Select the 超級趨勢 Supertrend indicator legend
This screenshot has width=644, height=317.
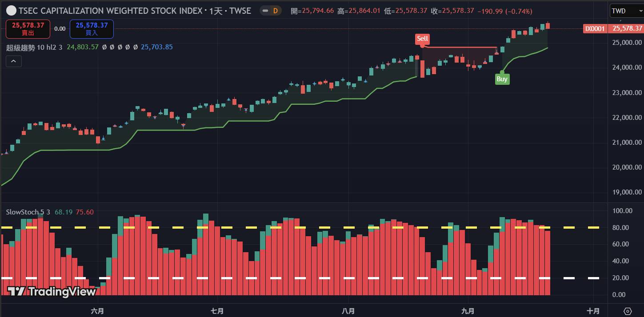[x=27, y=47]
